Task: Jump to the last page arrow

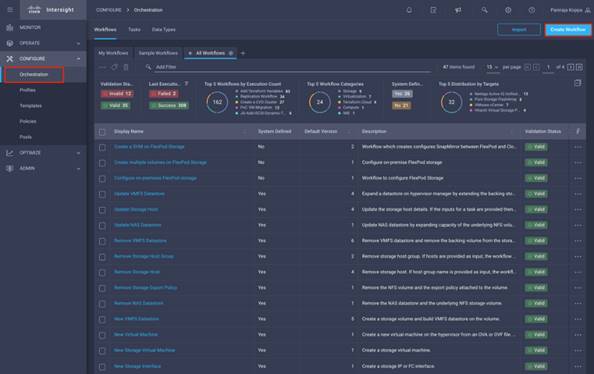Action: (x=579, y=67)
